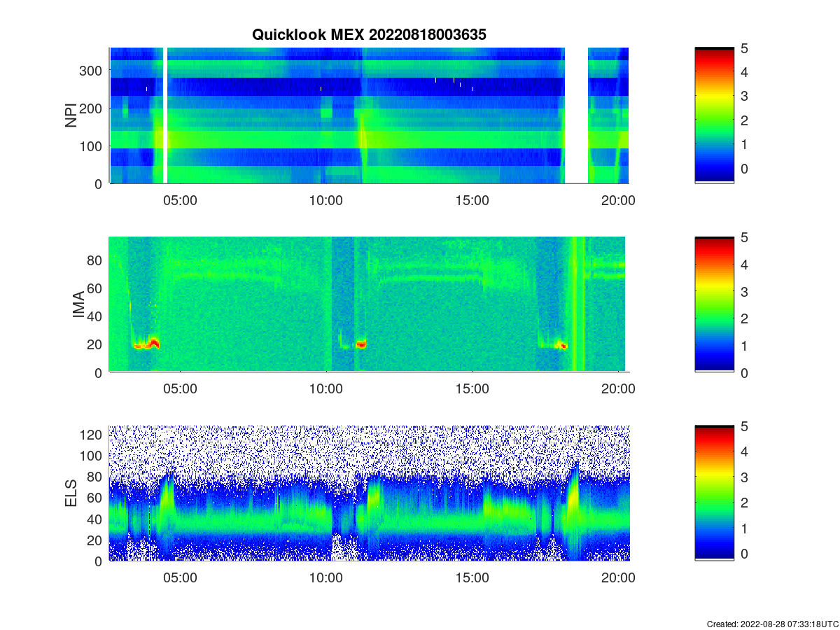
Task: Click the 05:00 tick under the ELS plot
Action: 180,578
